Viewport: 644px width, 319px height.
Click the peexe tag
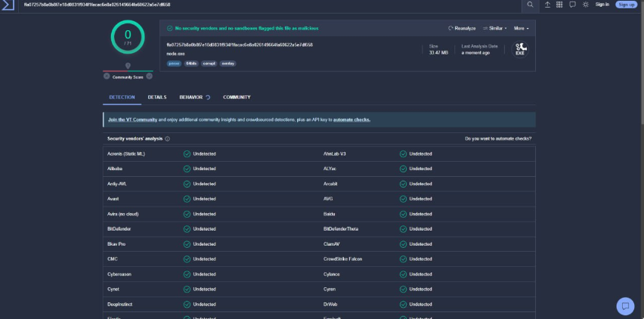pos(174,63)
